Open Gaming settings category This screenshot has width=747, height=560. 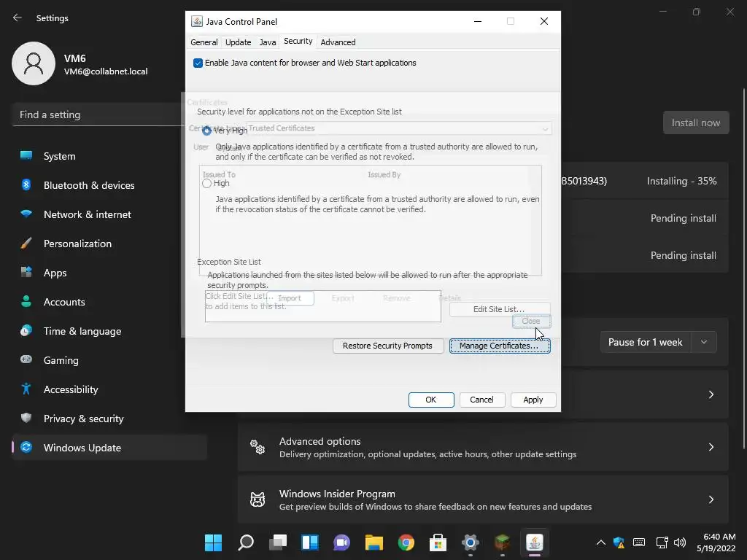[109, 360]
